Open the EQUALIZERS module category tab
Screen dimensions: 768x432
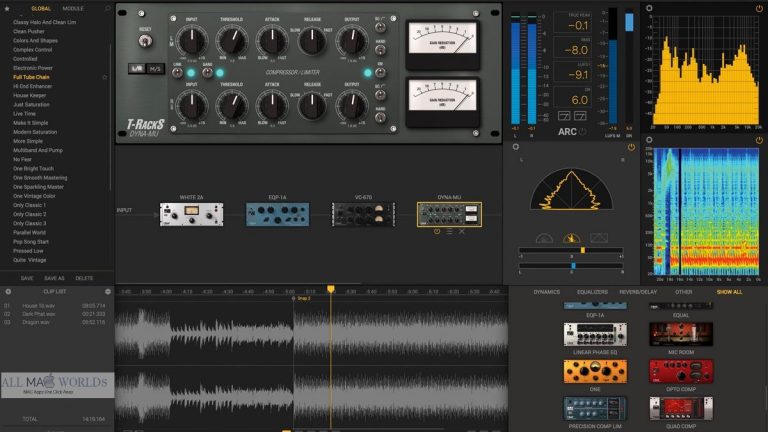[x=592, y=292]
